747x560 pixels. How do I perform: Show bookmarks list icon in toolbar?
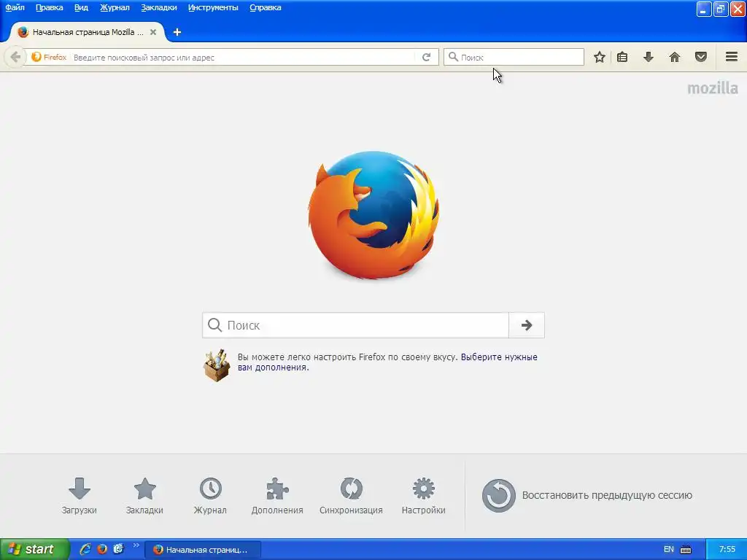tap(622, 57)
